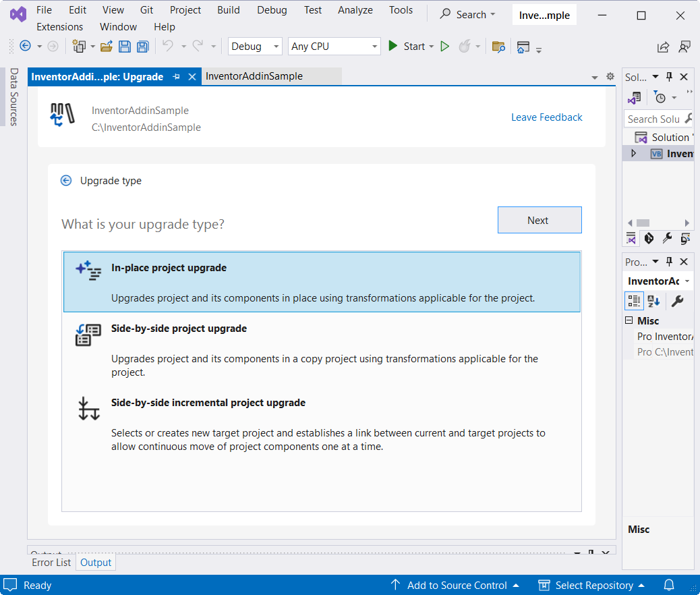This screenshot has width=700, height=595.
Task: Click the Open File folder icon
Action: (x=107, y=46)
